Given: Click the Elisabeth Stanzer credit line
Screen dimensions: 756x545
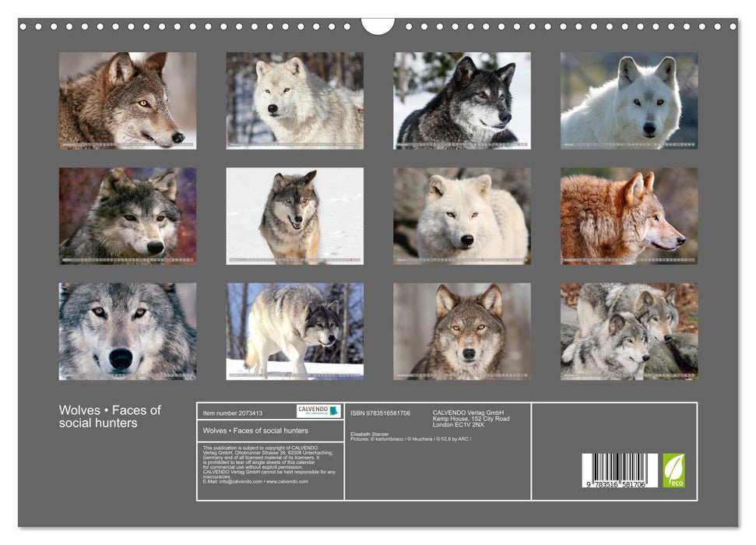Looking at the screenshot, I should click(x=372, y=434).
